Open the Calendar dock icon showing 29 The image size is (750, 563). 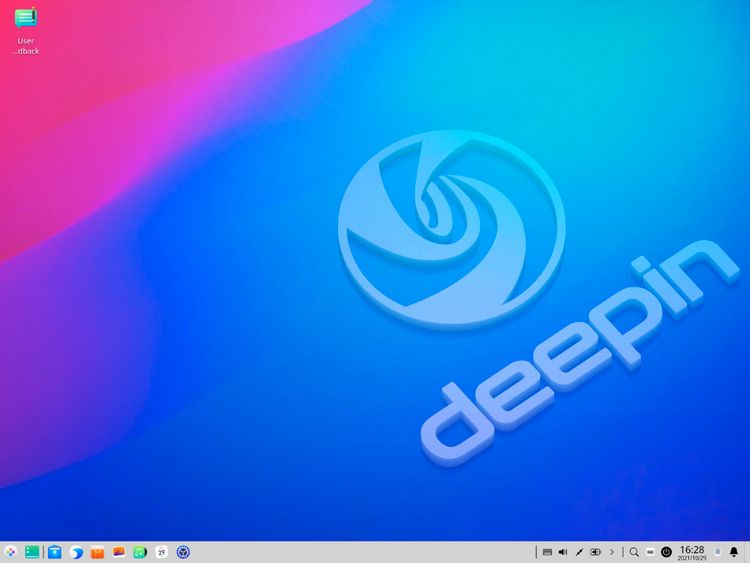tap(161, 552)
